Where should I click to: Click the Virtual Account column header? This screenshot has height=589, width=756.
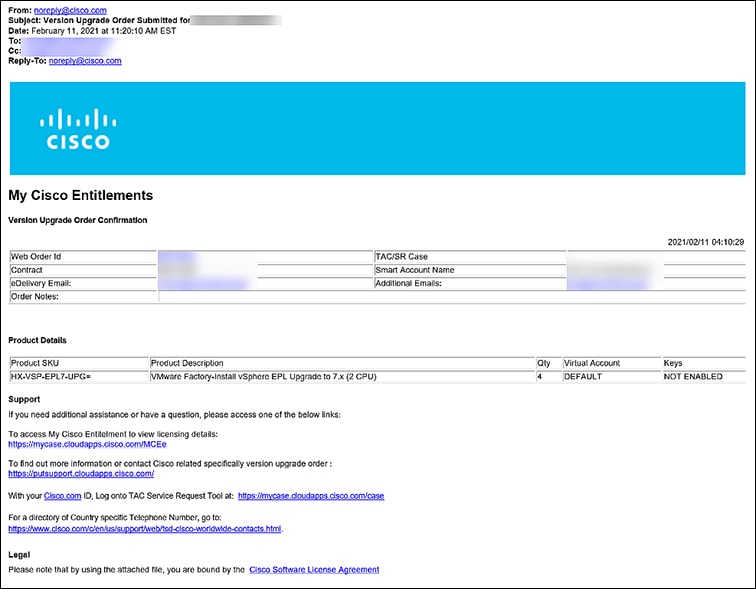click(x=612, y=363)
